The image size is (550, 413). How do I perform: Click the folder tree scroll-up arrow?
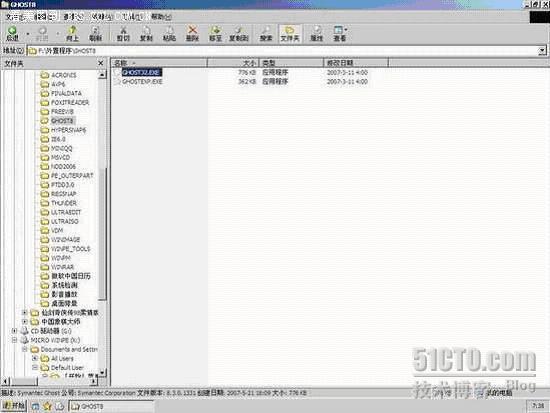pos(102,74)
